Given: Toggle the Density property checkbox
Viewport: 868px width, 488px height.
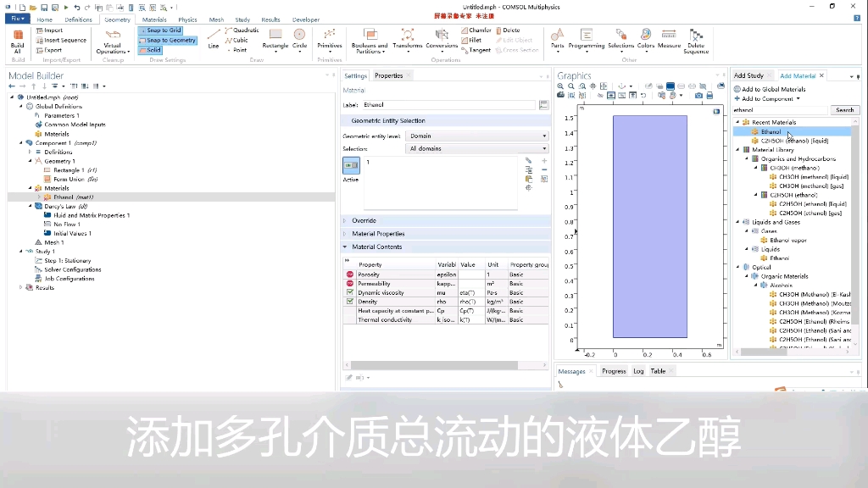Looking at the screenshot, I should (x=350, y=302).
